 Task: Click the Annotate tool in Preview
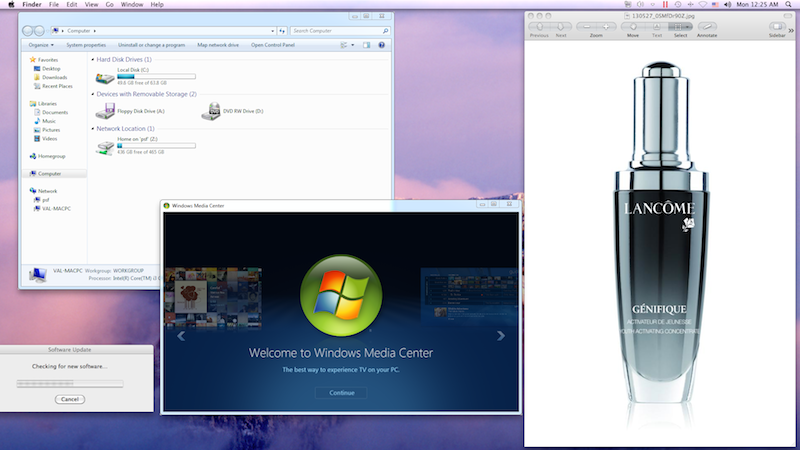[x=707, y=27]
